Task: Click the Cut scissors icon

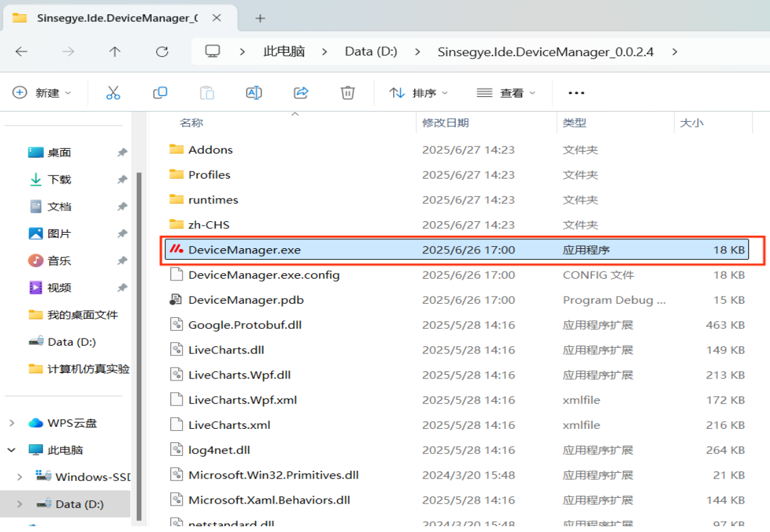Action: (x=113, y=93)
